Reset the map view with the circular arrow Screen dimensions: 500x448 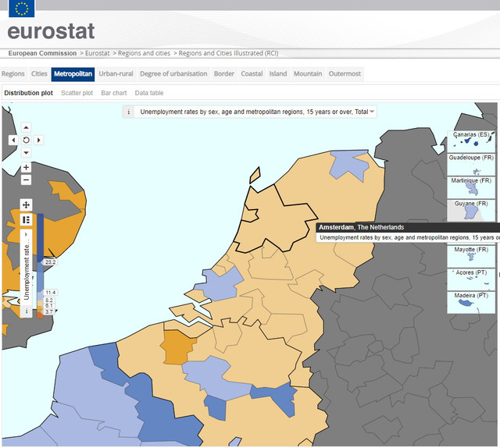pos(26,140)
